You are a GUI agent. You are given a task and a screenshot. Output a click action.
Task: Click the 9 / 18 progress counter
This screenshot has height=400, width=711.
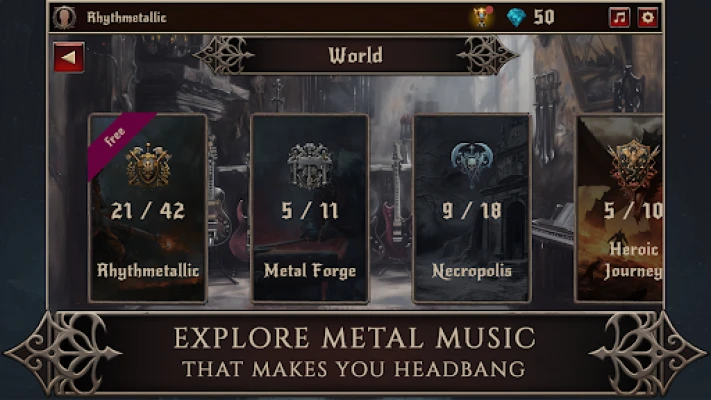[472, 211]
